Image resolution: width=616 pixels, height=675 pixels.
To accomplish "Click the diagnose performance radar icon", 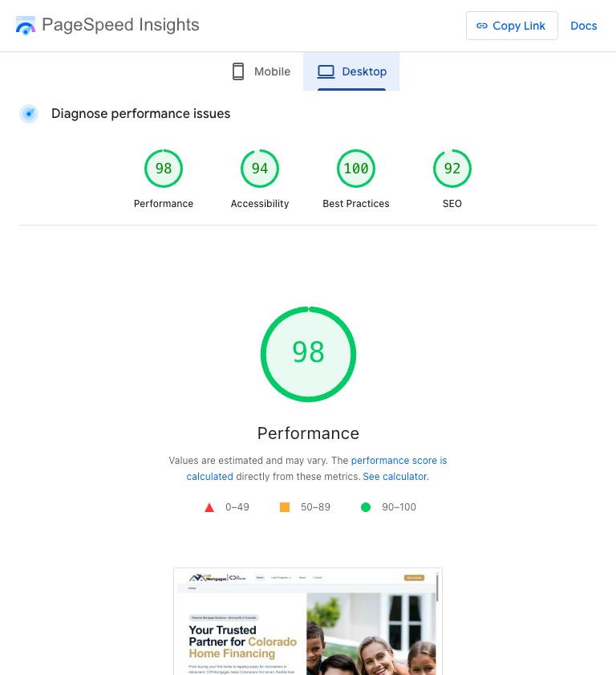I will [29, 114].
